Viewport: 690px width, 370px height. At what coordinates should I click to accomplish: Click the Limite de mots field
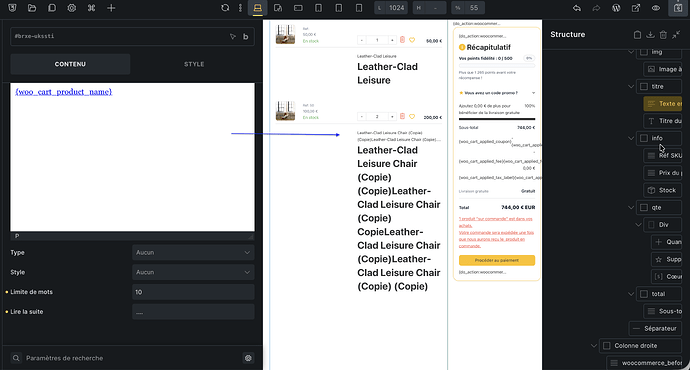coord(193,292)
